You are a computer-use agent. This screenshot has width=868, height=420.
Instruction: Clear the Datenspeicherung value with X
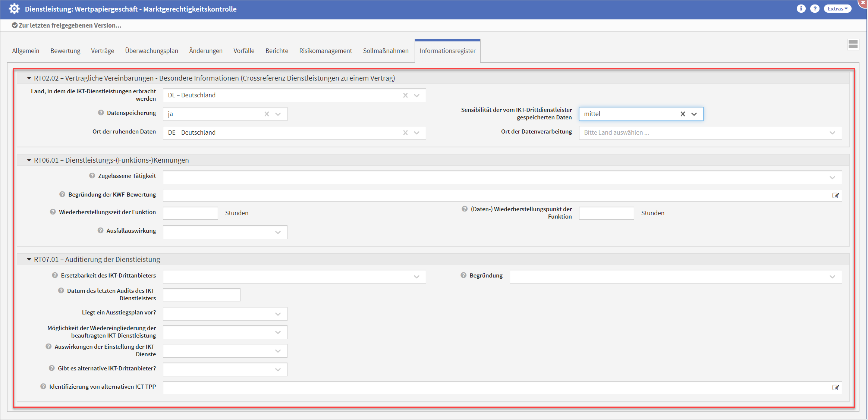pyautogui.click(x=267, y=114)
